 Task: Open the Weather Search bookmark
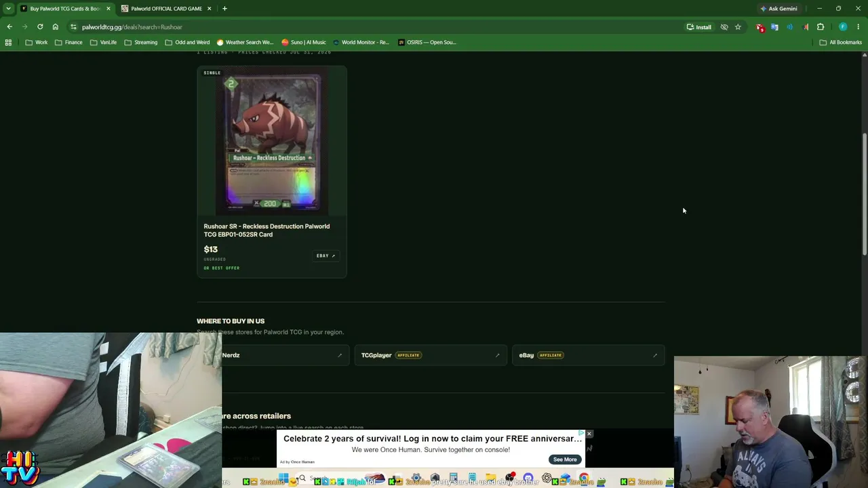[245, 42]
